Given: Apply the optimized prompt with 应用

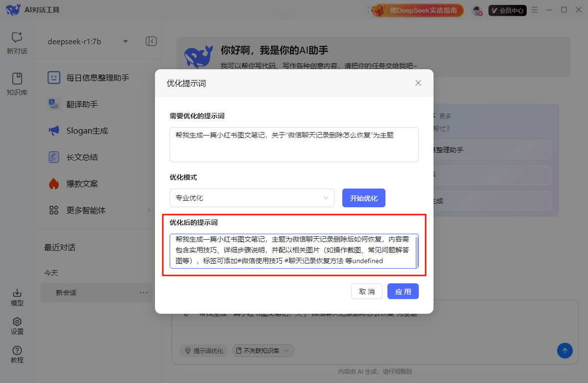Looking at the screenshot, I should tap(403, 291).
